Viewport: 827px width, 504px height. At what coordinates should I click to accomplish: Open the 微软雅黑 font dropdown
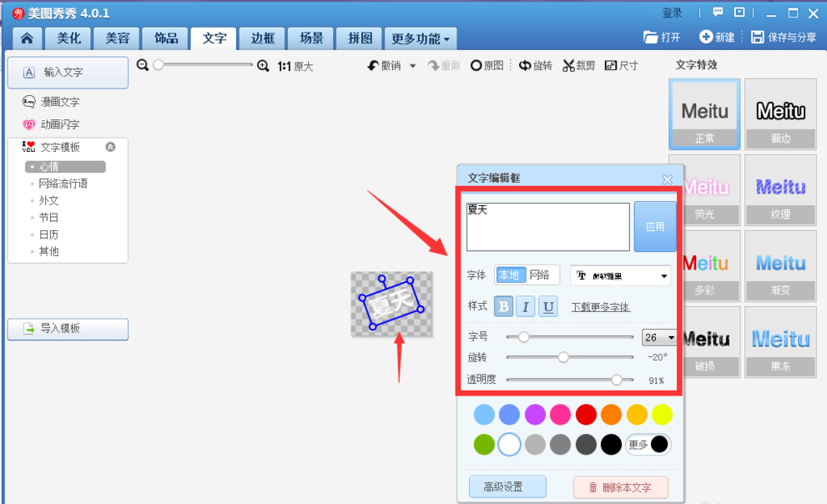point(620,276)
